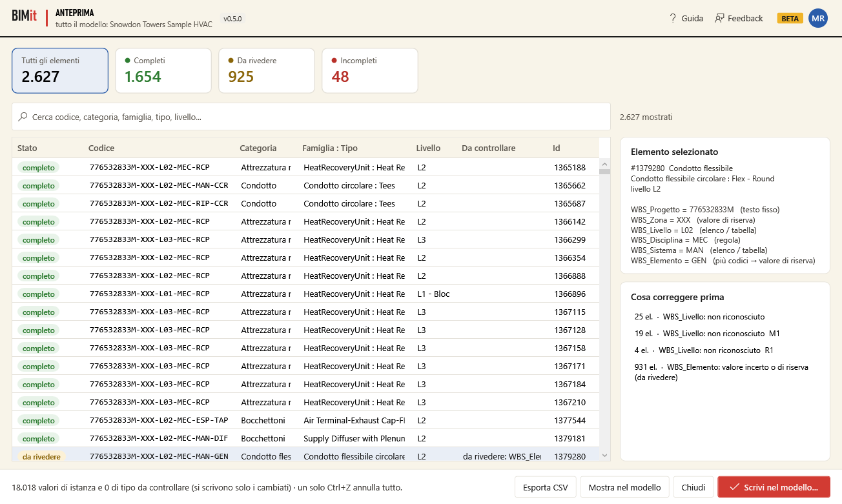
Task: Select the issue '931 el. · WBS_Elemento' da rivedere
Action: coord(721,372)
